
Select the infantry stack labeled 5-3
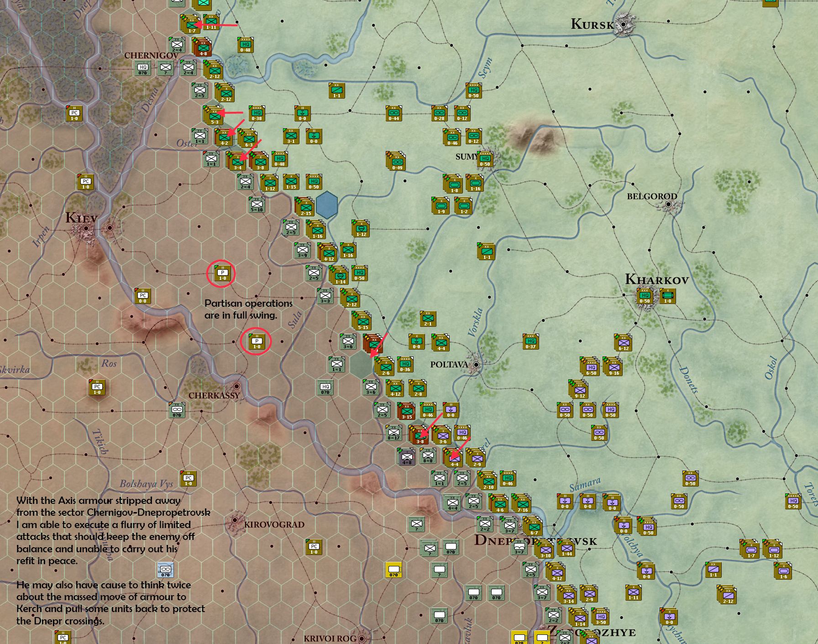213,115
